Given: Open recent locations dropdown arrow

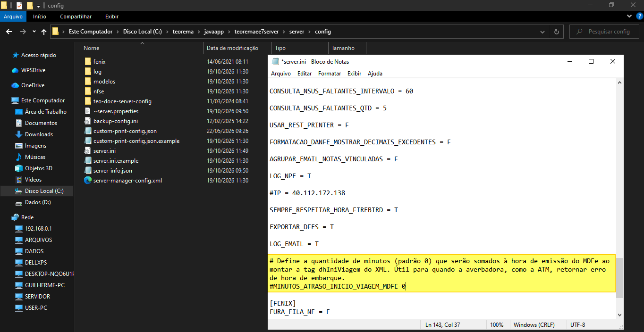Looking at the screenshot, I should (x=34, y=32).
